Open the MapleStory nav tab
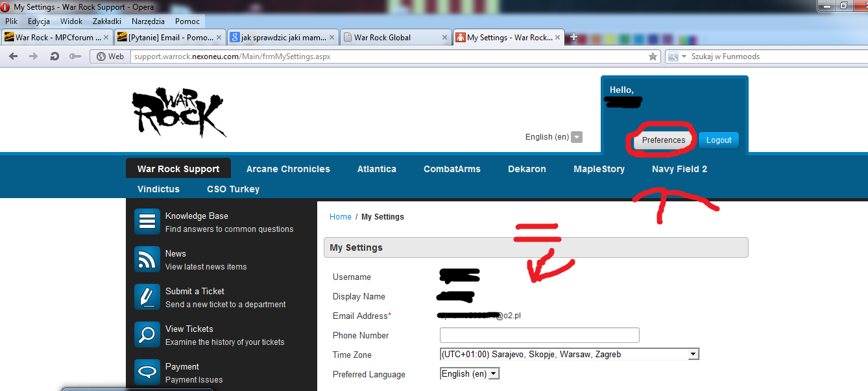The image size is (868, 391). coord(599,169)
